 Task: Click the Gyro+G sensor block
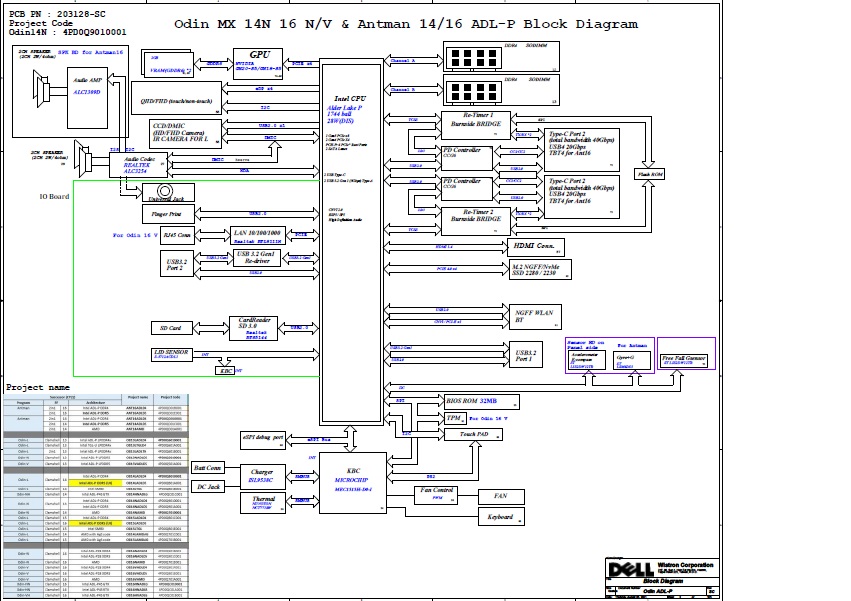coord(632,360)
